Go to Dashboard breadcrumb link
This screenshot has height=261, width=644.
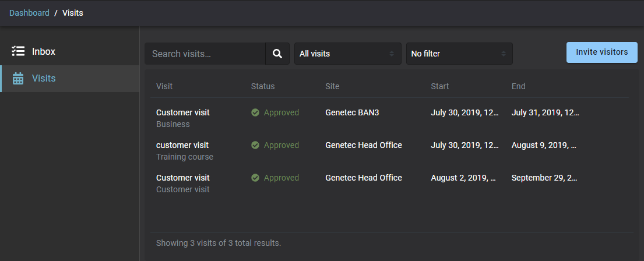point(29,13)
